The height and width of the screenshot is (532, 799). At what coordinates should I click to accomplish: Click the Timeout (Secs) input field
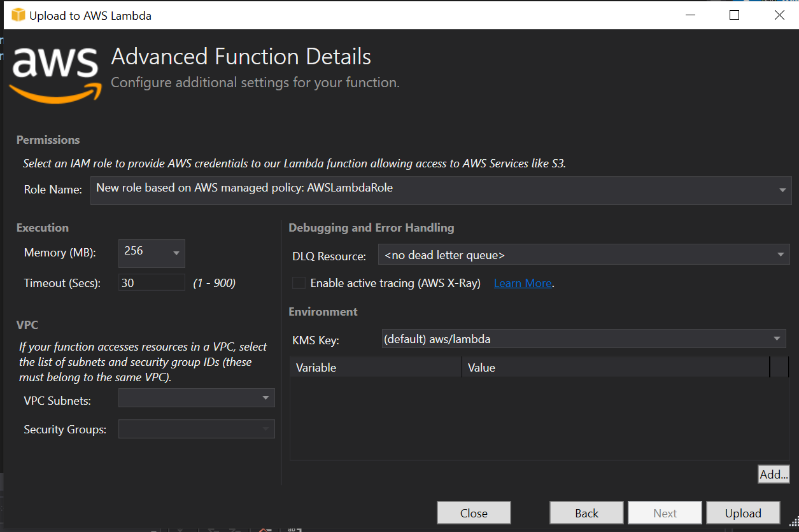pyautogui.click(x=152, y=283)
